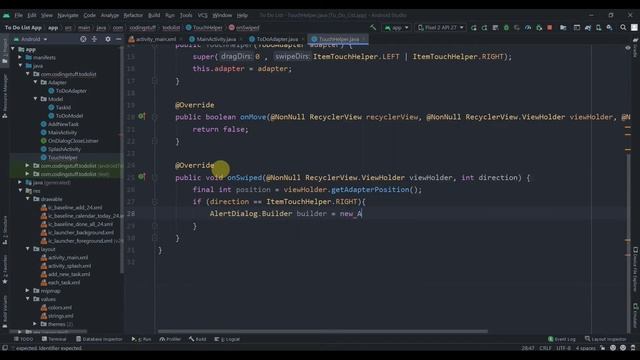The image size is (640, 360).
Task: Click the Make Project hammer icon
Action: coord(373,28)
